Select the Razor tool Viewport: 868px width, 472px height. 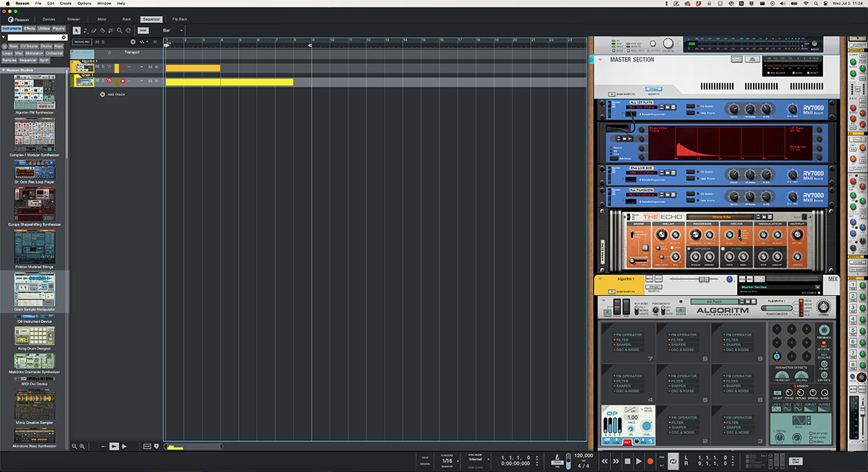[x=103, y=30]
